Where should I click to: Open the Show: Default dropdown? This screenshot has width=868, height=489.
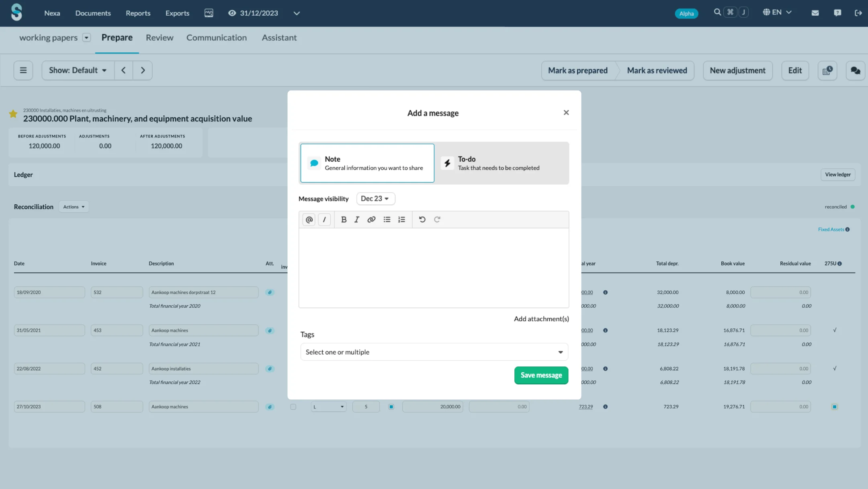pyautogui.click(x=78, y=71)
